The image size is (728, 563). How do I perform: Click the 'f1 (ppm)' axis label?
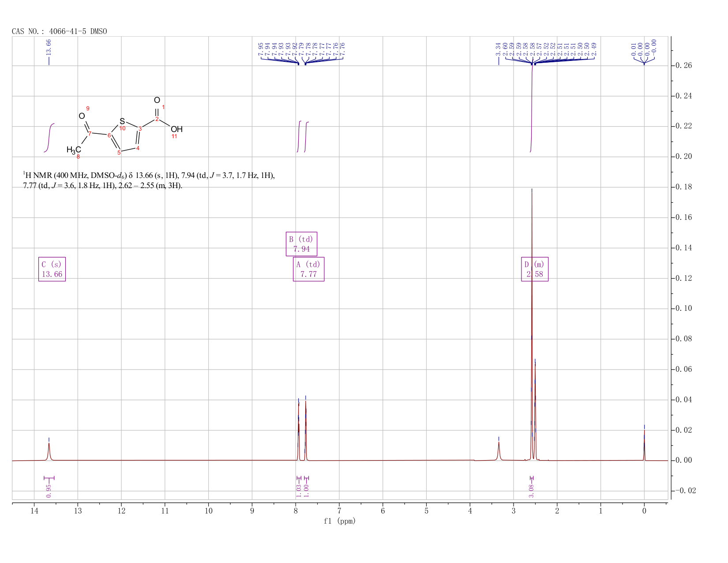[x=339, y=521]
